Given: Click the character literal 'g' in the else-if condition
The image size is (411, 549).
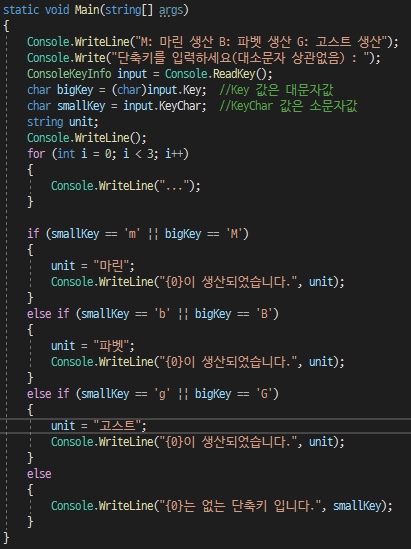Looking at the screenshot, I should tap(162, 394).
